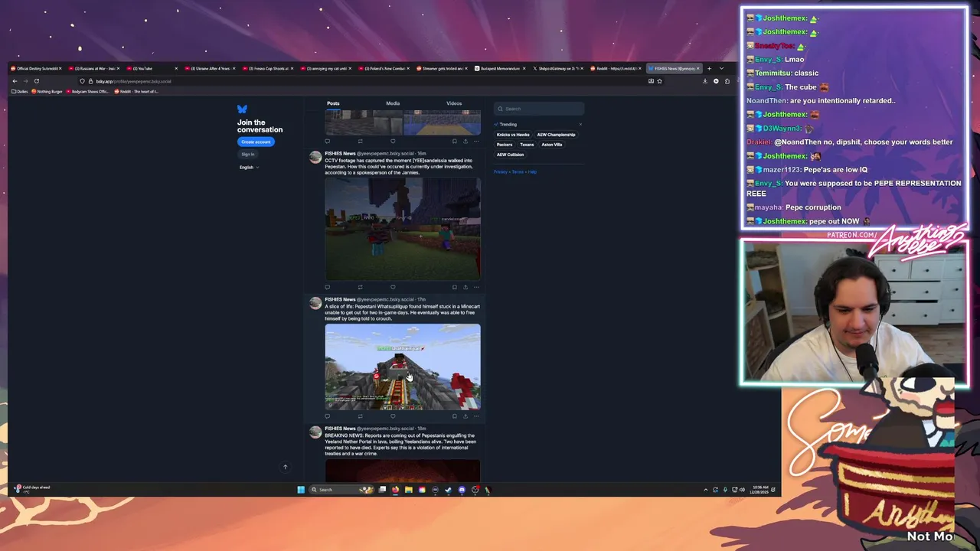This screenshot has width=980, height=551.
Task: Open browser downloads
Action: (705, 81)
